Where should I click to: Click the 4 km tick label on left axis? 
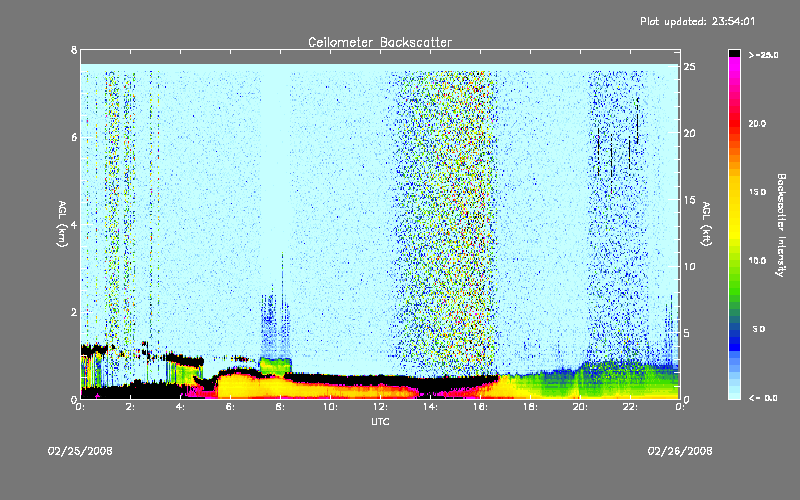[x=74, y=224]
